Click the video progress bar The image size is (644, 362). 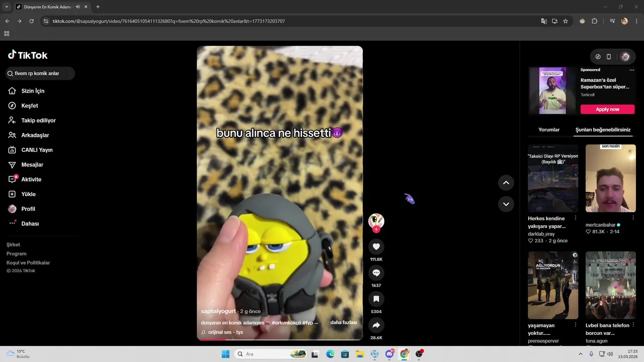click(280, 339)
